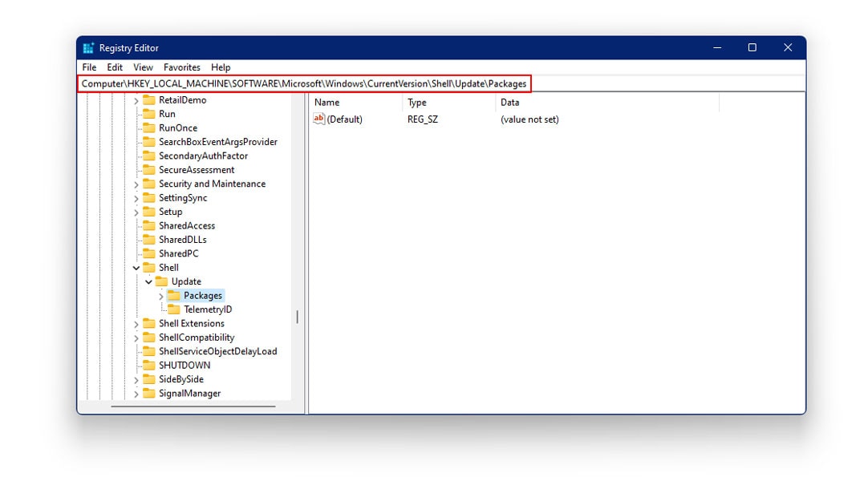868x481 pixels.
Task: Select the SearchBoxEventArgsProvider folder icon
Action: point(149,142)
